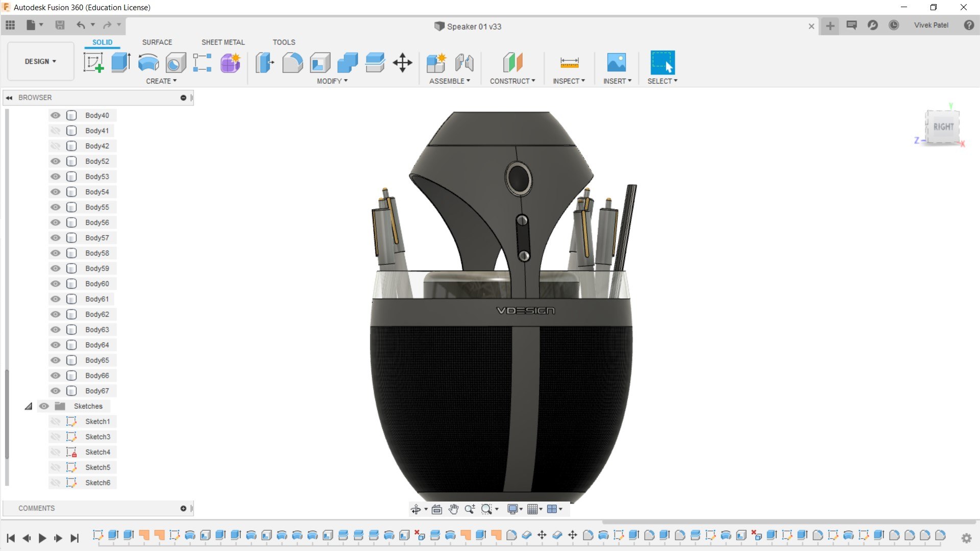The image size is (980, 551).
Task: Open the Job Status clock icon
Action: point(894,25)
